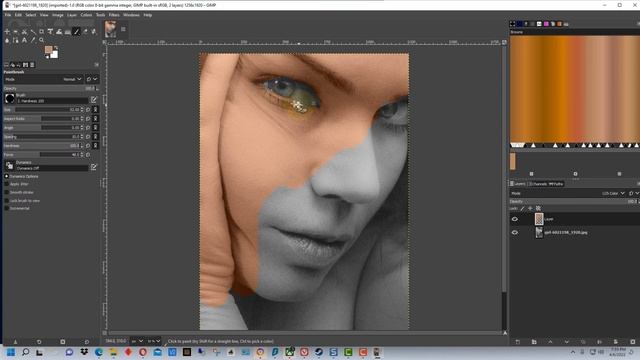Open the Filters menu
This screenshot has width=640, height=360.
[114, 15]
